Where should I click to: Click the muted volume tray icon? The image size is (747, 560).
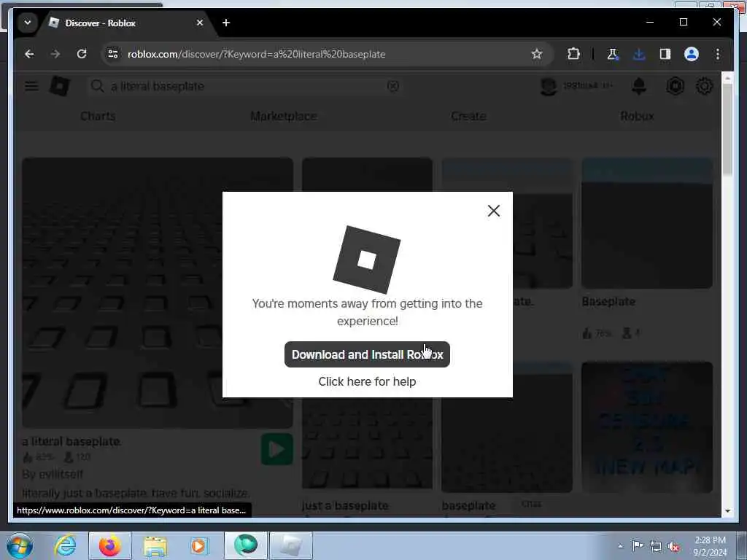pyautogui.click(x=673, y=547)
